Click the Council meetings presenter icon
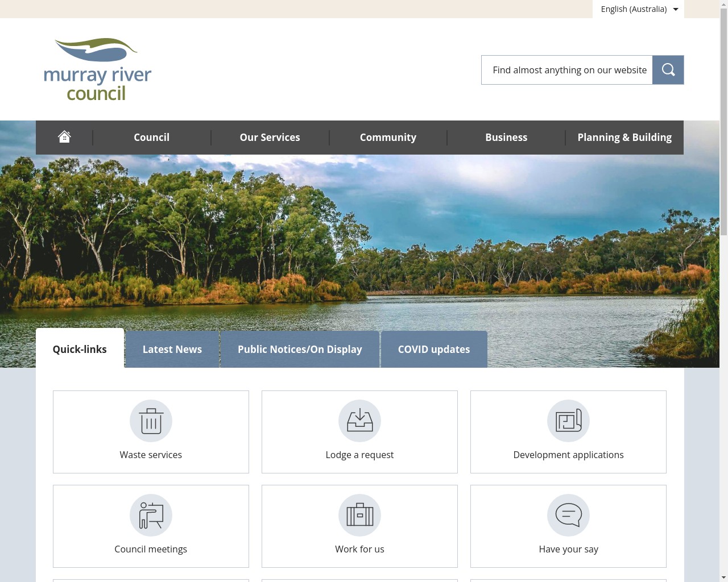 (x=151, y=515)
